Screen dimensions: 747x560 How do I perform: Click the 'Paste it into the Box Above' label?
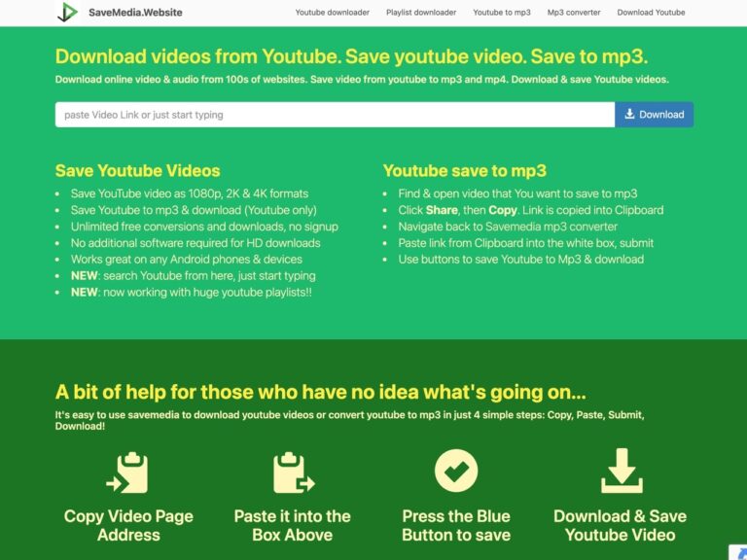coord(292,525)
